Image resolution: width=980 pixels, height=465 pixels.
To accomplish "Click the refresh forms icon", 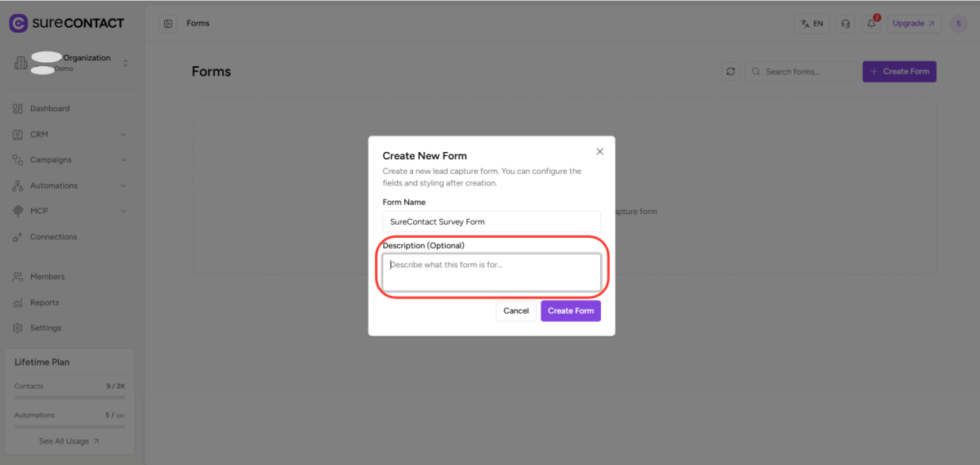I will (731, 72).
